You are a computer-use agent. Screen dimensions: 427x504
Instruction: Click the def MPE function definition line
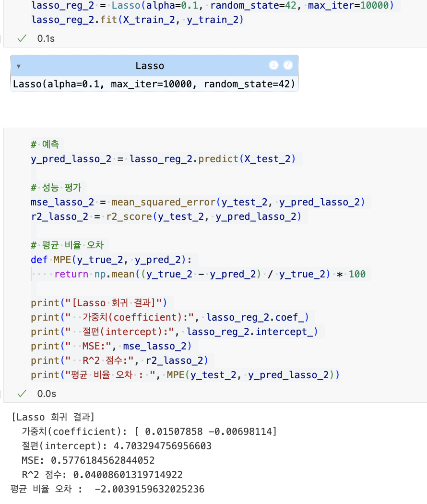click(111, 260)
